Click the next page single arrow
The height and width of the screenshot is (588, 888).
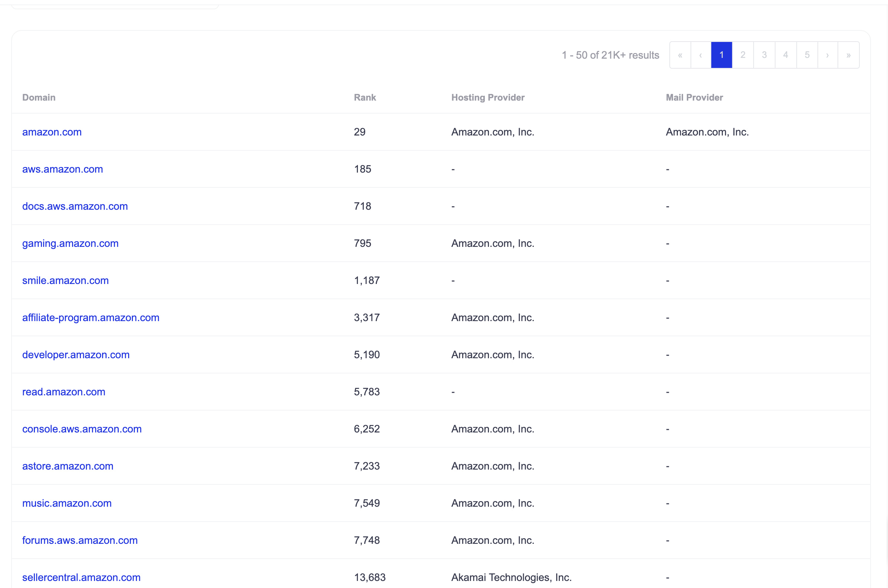coord(827,55)
